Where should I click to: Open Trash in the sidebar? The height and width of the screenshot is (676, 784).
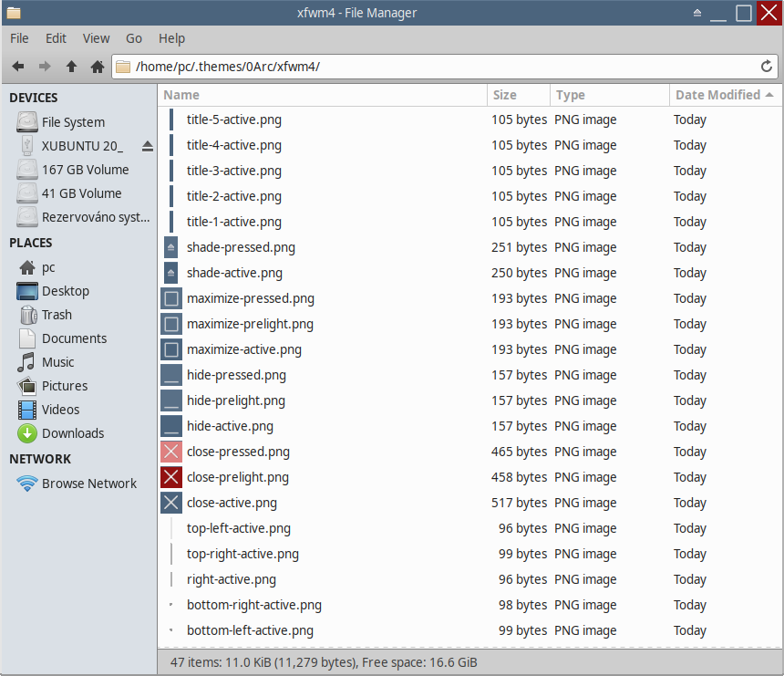point(57,315)
